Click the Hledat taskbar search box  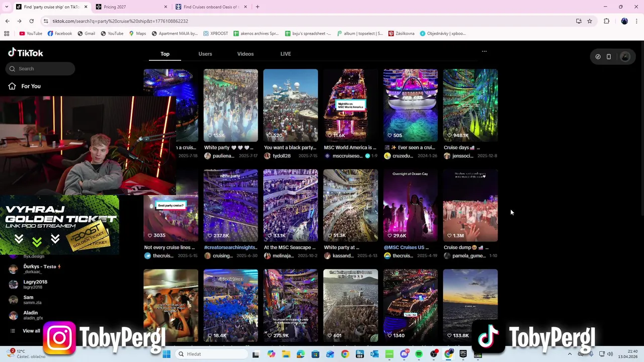tap(211, 354)
